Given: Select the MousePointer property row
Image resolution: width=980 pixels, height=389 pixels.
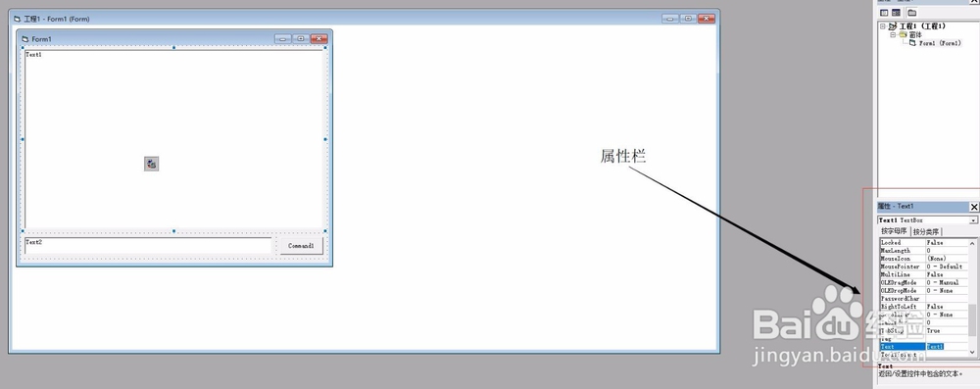Looking at the screenshot, I should tap(923, 267).
